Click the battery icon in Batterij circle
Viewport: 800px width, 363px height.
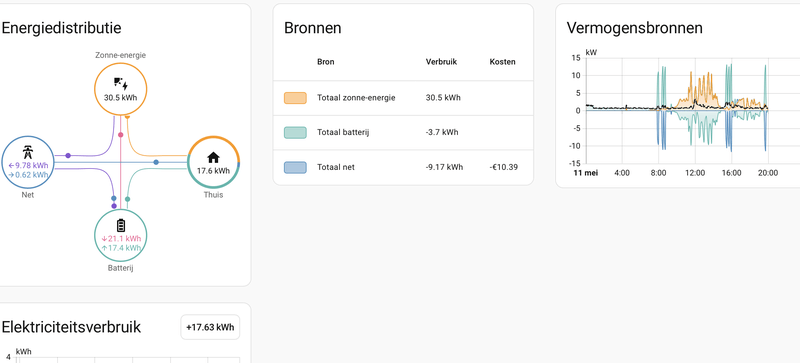tap(120, 225)
